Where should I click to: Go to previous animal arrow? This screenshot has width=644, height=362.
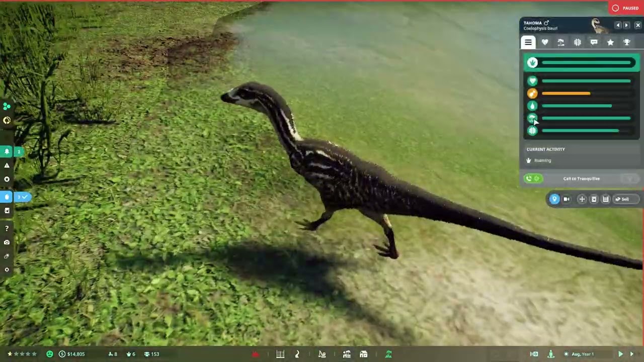click(x=618, y=25)
